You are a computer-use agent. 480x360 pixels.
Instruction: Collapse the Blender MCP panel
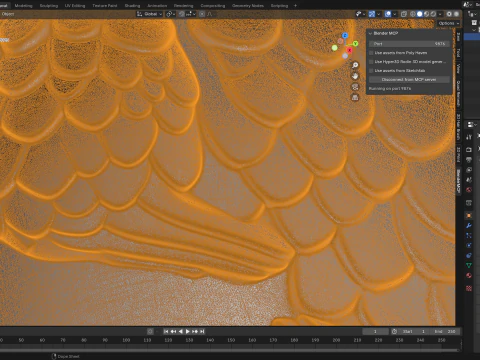click(x=370, y=33)
